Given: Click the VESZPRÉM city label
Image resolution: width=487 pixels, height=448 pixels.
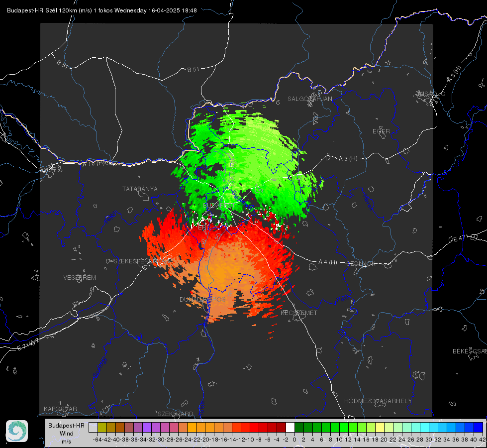Looking at the screenshot, I should (80, 277).
